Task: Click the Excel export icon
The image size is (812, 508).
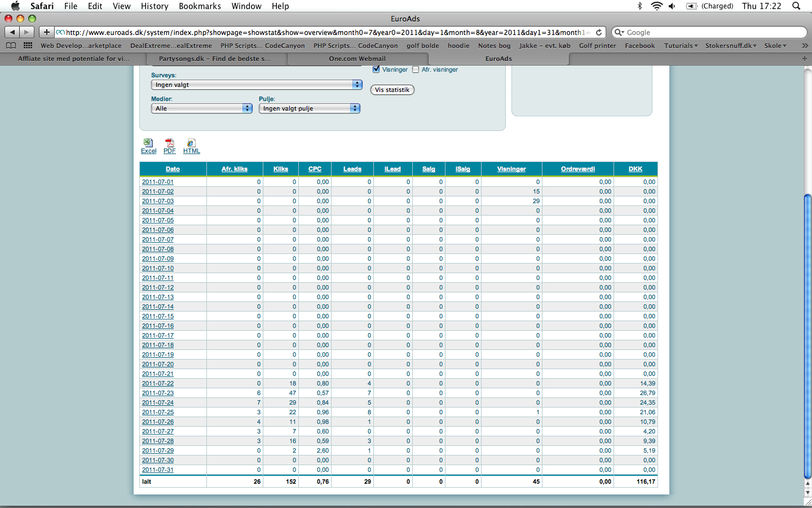Action: [148, 143]
